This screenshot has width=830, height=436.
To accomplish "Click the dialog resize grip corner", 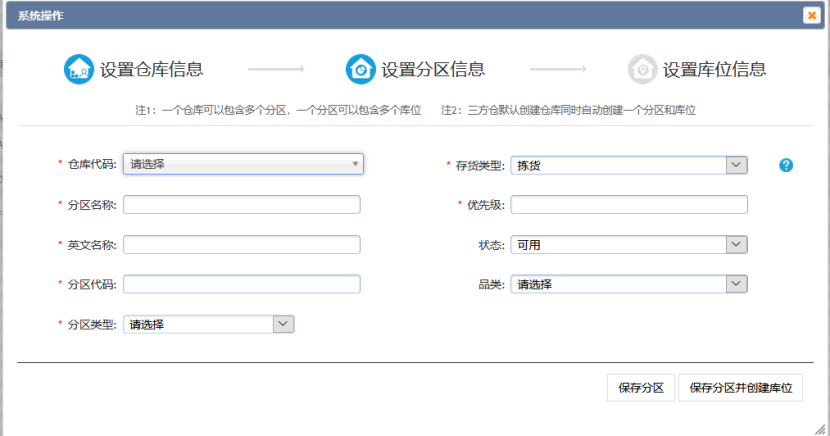I will (819, 428).
